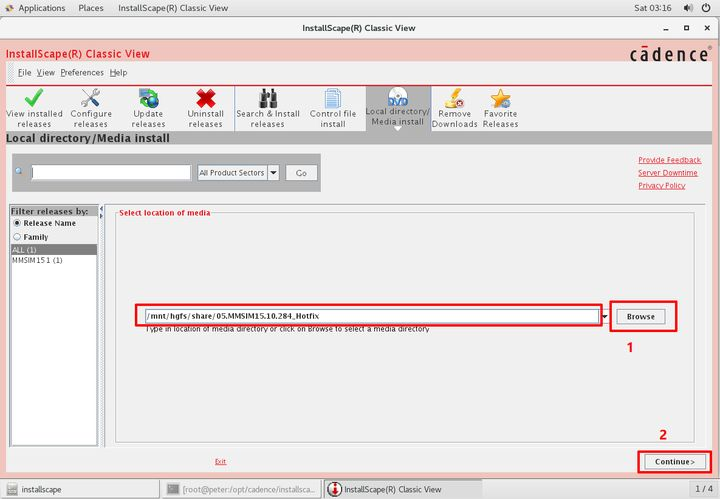Select ALL (1) in release list

[x=54, y=250]
